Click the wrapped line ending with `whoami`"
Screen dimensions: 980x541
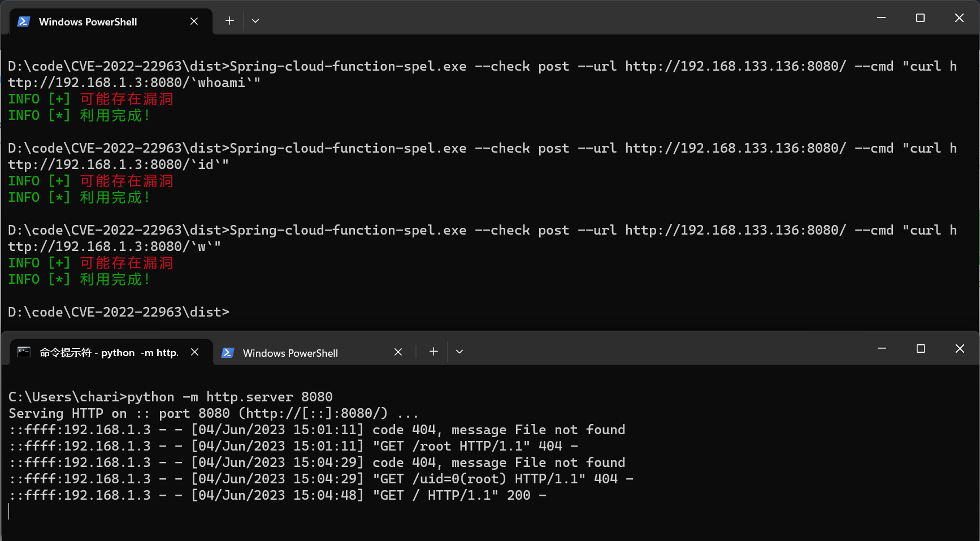[x=134, y=83]
